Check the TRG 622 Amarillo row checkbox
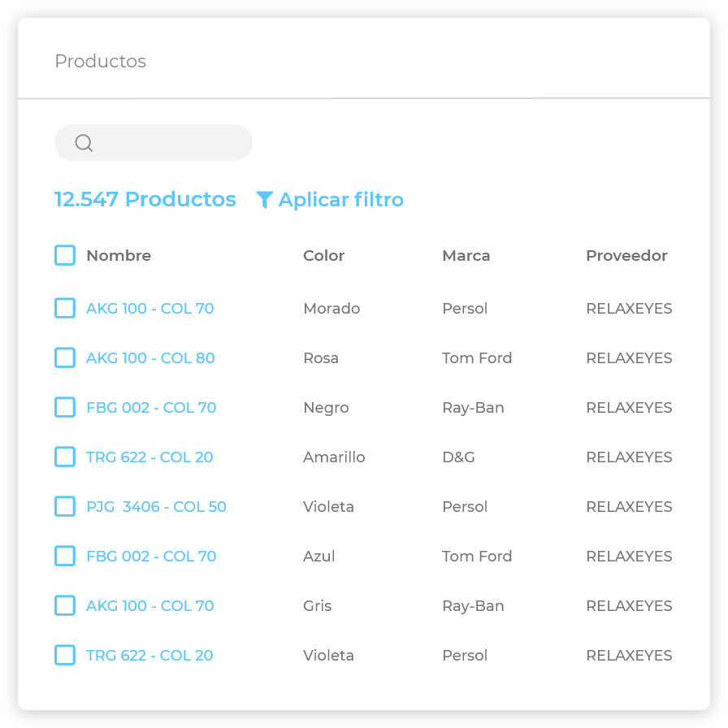This screenshot has width=728, height=728. pyautogui.click(x=65, y=457)
